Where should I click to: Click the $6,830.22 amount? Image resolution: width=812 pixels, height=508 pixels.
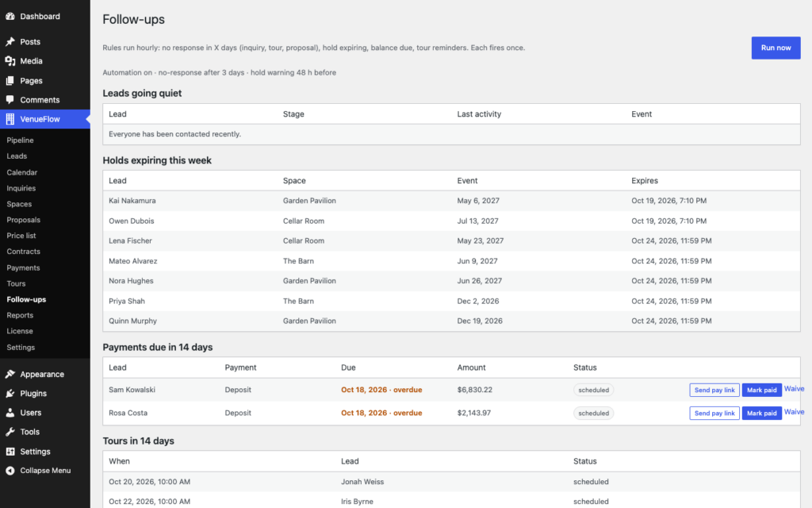pyautogui.click(x=475, y=390)
